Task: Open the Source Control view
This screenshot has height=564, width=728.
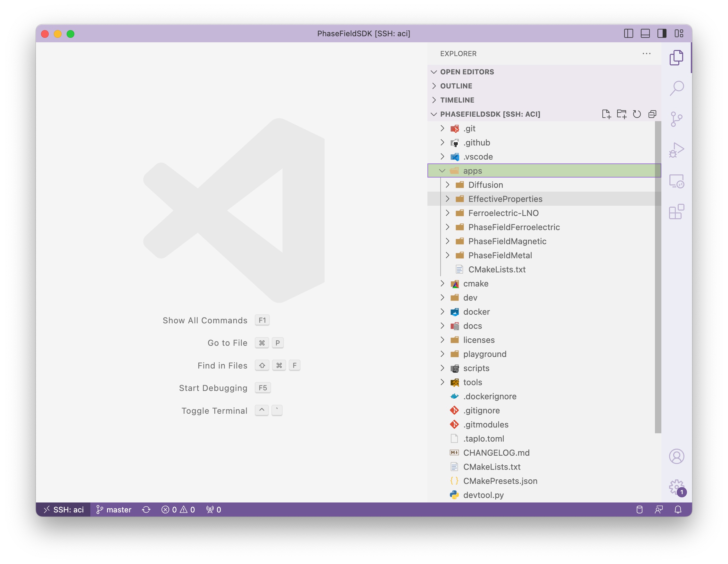Action: coord(676,119)
